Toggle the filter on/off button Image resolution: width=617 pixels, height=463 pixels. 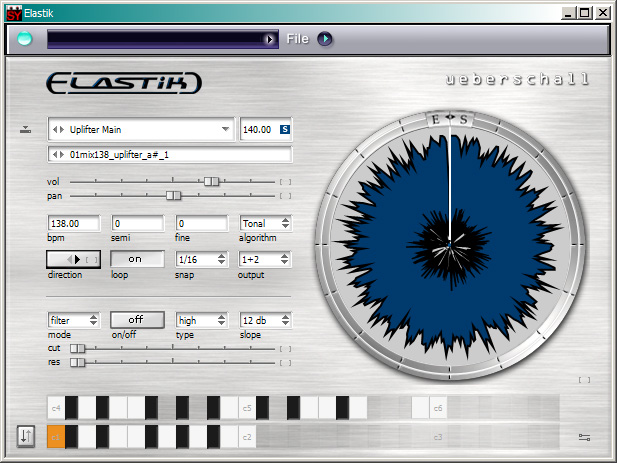click(137, 320)
